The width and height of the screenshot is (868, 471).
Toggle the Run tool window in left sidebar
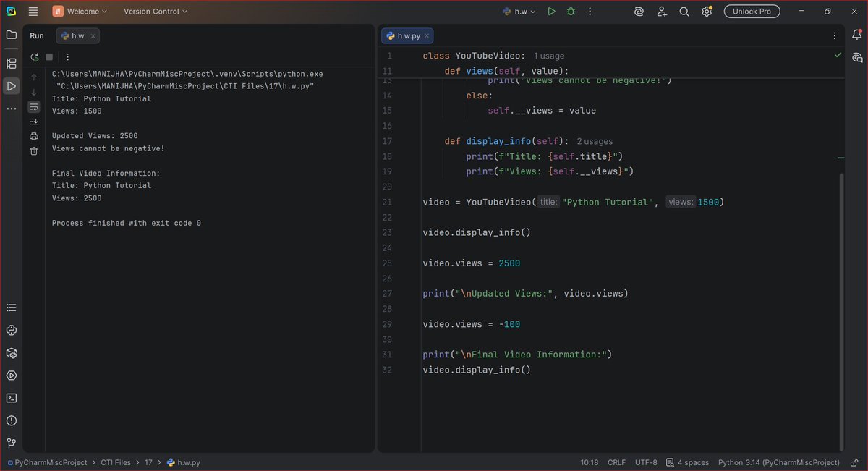(12, 86)
